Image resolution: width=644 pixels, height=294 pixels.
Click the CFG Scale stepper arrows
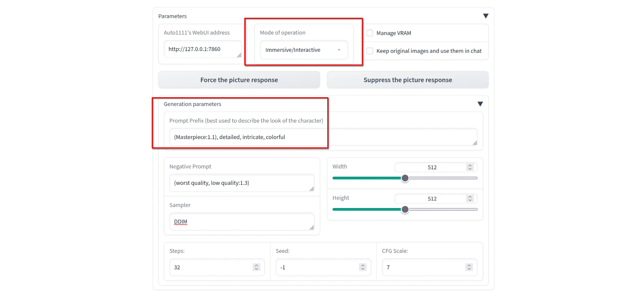click(469, 267)
